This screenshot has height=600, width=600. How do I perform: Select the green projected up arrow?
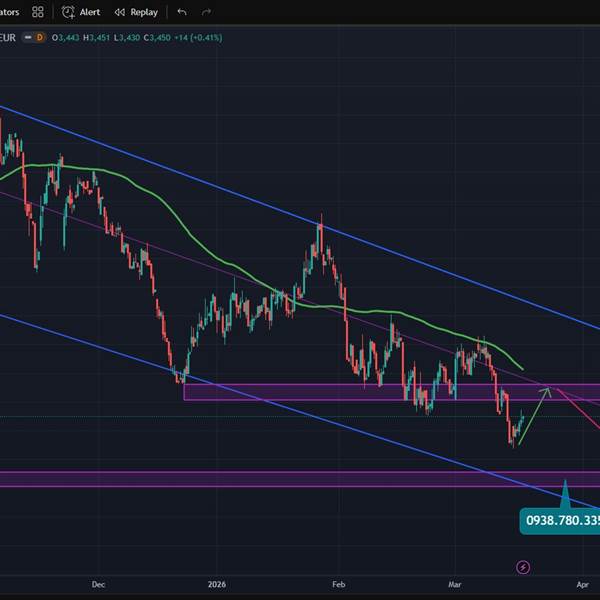tap(534, 416)
